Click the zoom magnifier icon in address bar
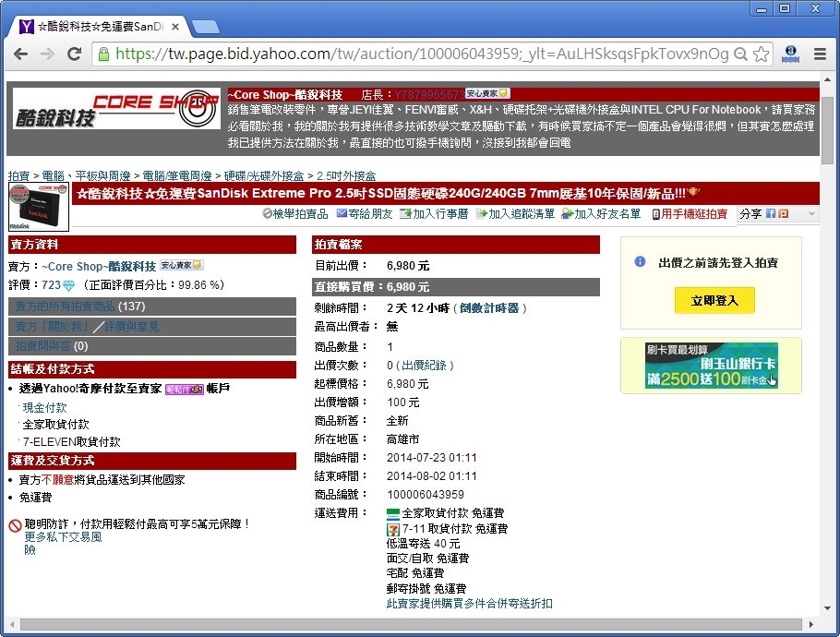 coord(740,54)
